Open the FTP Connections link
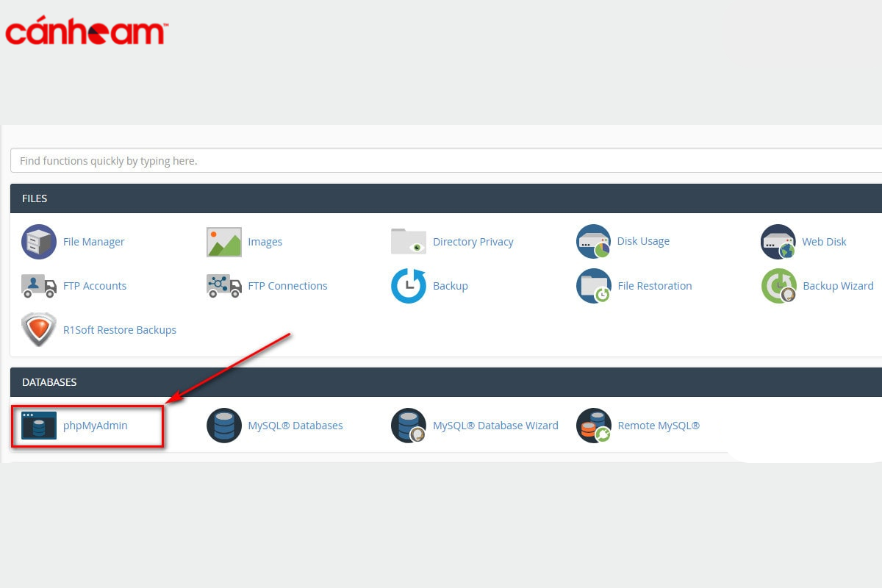This screenshot has width=882, height=588. pyautogui.click(x=288, y=286)
